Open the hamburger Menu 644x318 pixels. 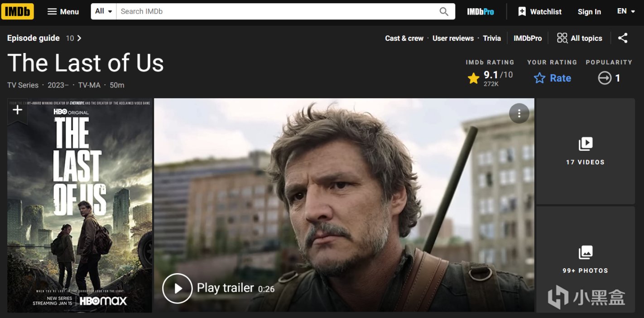pyautogui.click(x=63, y=12)
